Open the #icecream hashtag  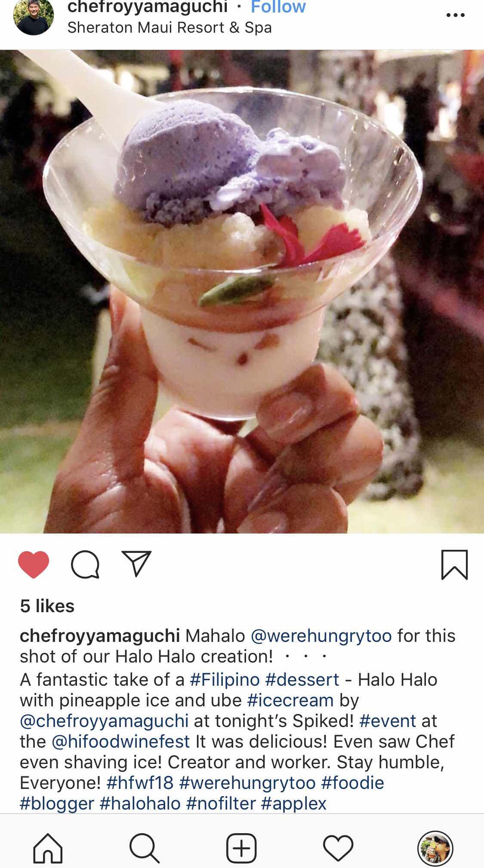coord(290,700)
